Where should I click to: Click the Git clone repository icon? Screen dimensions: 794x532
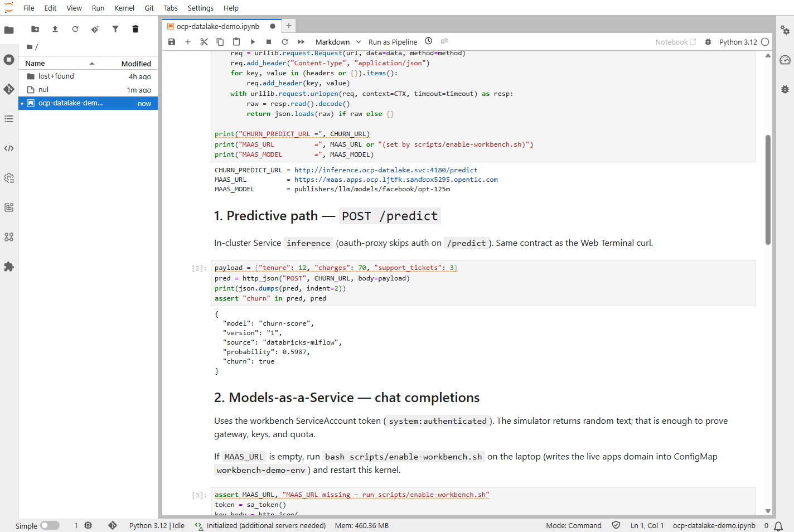pos(95,29)
